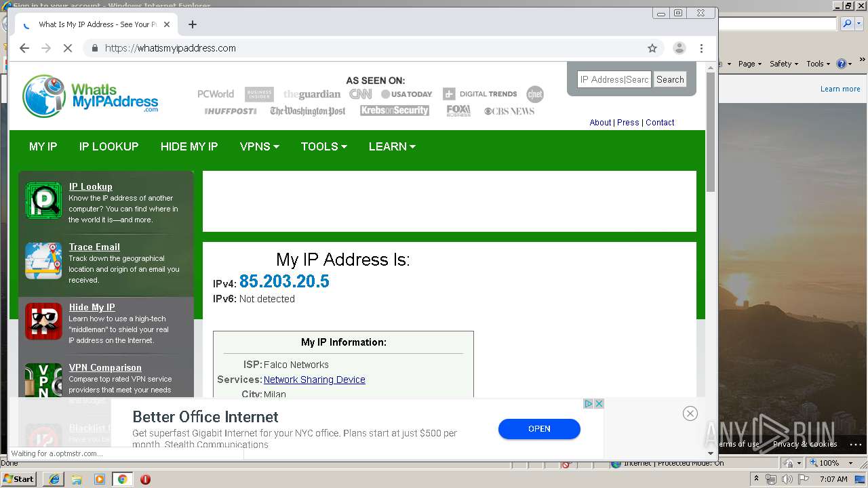Show hidden tray icons arrow
This screenshot has width=868, height=488.
[x=756, y=479]
